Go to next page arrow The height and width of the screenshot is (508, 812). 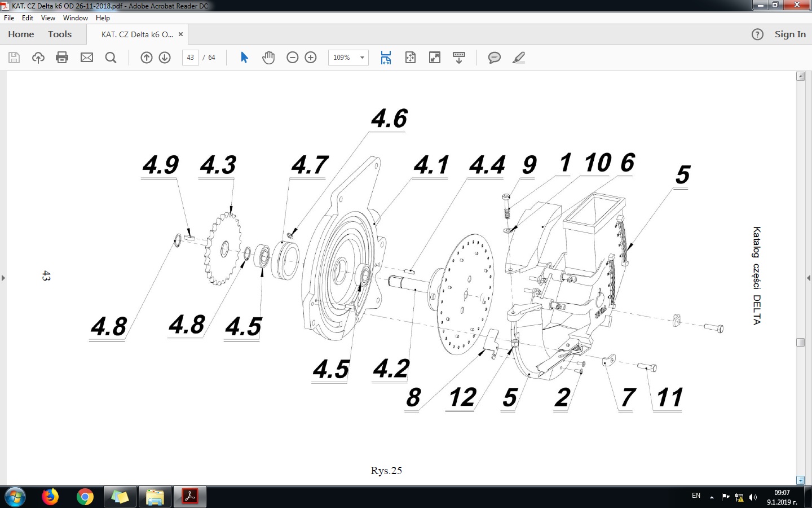point(165,58)
